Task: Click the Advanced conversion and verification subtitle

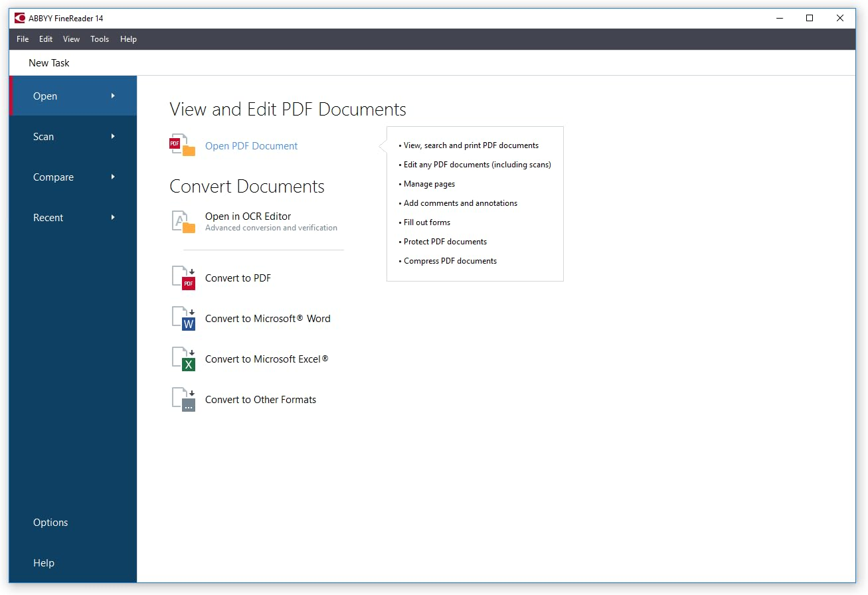Action: tap(270, 227)
